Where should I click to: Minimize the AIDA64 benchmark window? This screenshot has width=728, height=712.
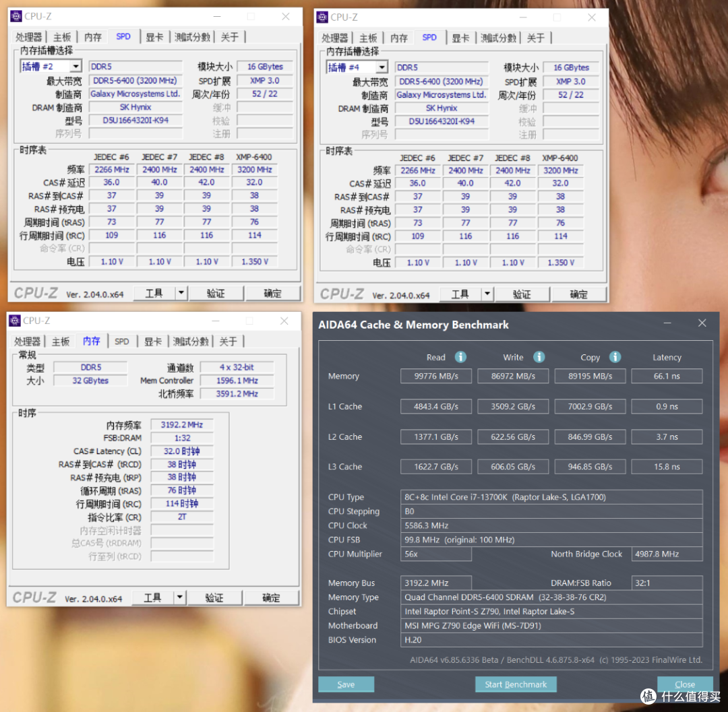click(667, 323)
